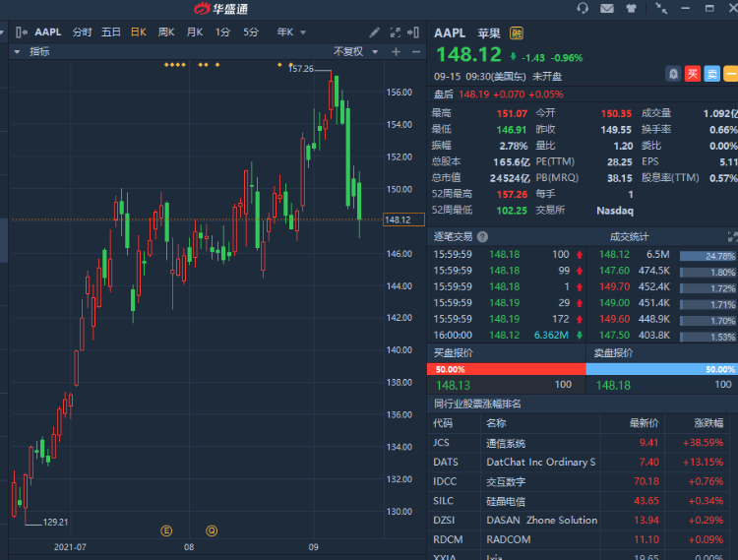Click the 129.21 low label on chart

click(55, 522)
